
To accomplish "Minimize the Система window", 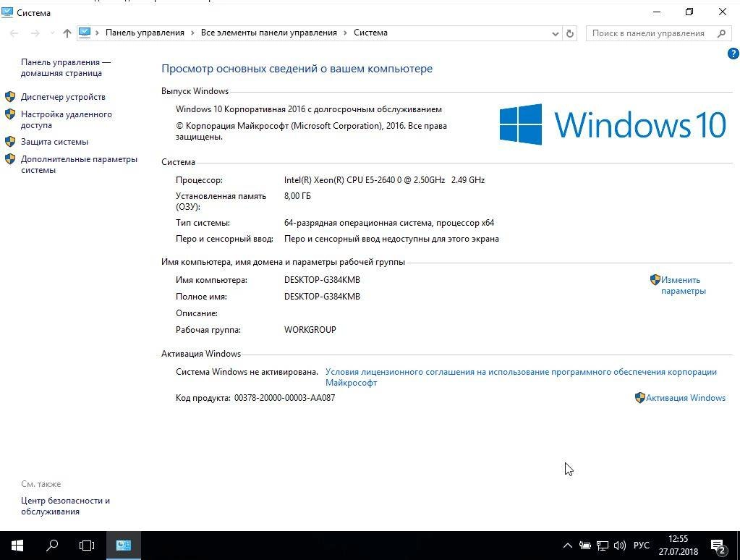I will pos(657,12).
